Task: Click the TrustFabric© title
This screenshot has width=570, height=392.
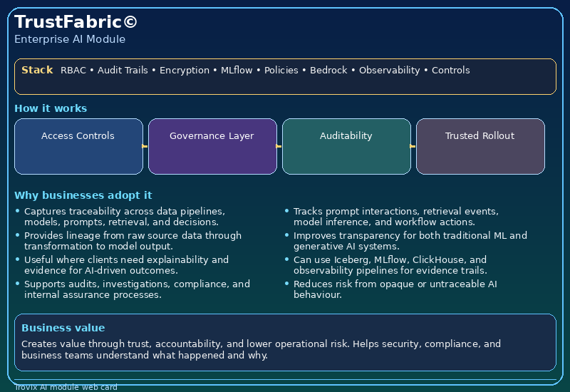Action: click(76, 22)
